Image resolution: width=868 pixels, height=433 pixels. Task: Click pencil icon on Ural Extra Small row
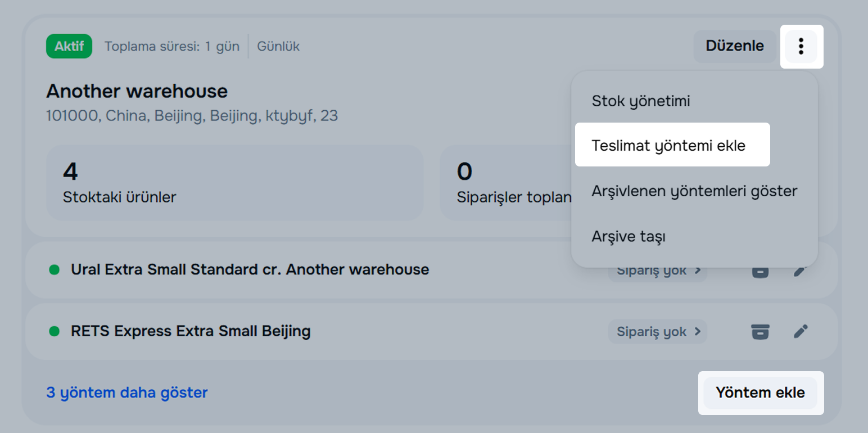801,272
